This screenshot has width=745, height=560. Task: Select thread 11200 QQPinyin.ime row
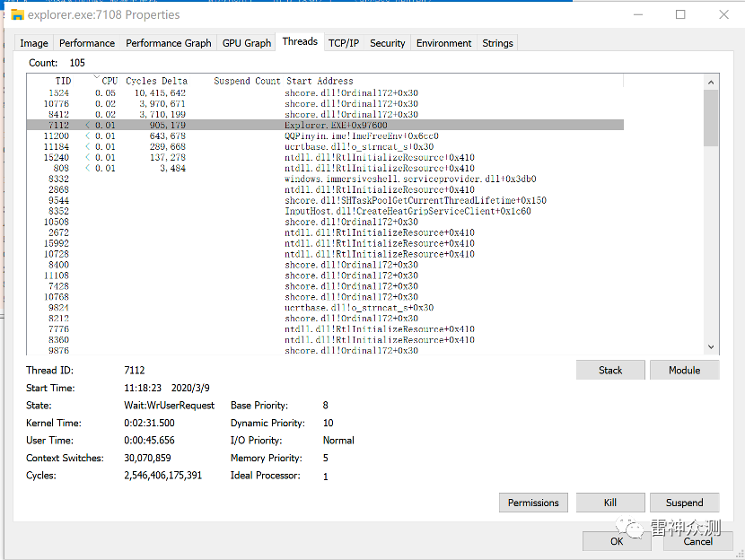[325, 136]
